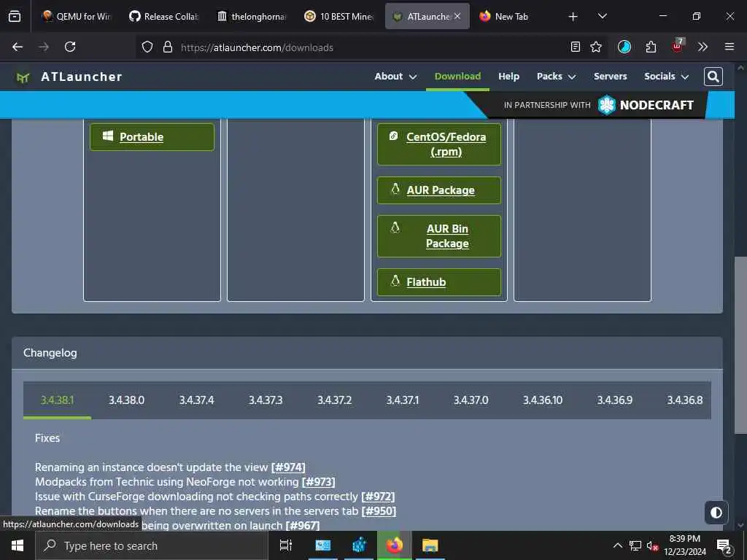Viewport: 747px width, 560px height.
Task: Open the Windows Start button
Action: pyautogui.click(x=18, y=545)
